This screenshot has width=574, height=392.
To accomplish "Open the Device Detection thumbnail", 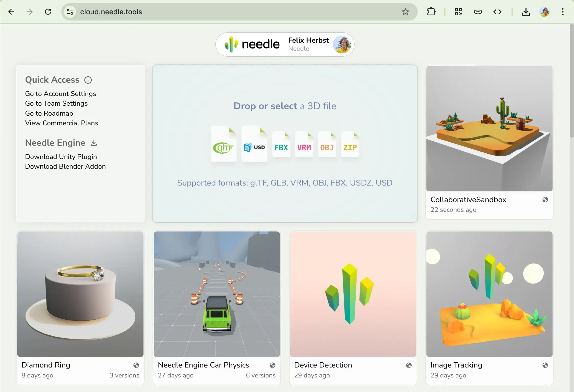I will (x=353, y=294).
